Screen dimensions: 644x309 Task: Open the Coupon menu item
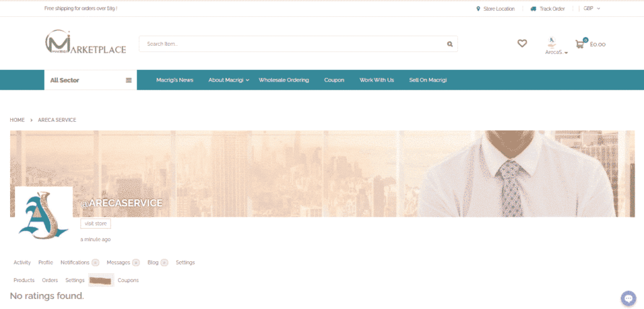point(335,80)
